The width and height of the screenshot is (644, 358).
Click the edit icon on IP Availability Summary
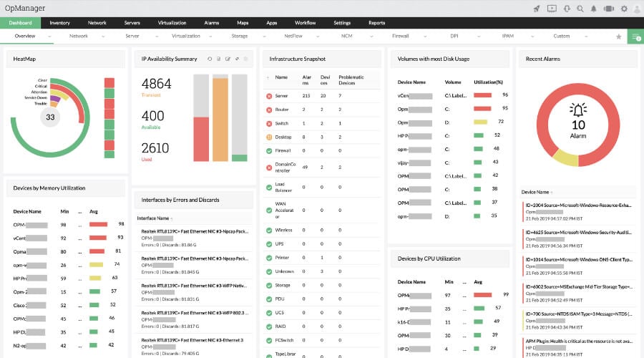pos(228,59)
